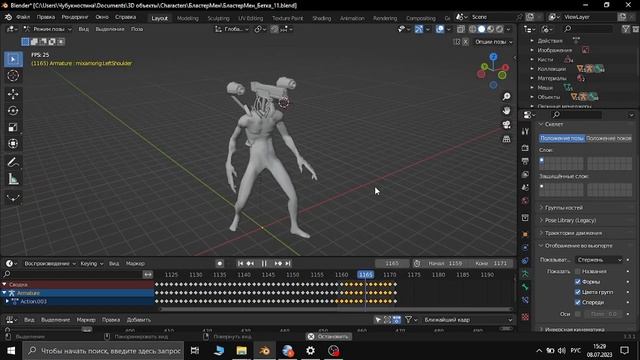The height and width of the screenshot is (360, 640).
Task: Select the Select Box tool in viewport toolbar
Action: click(13, 60)
